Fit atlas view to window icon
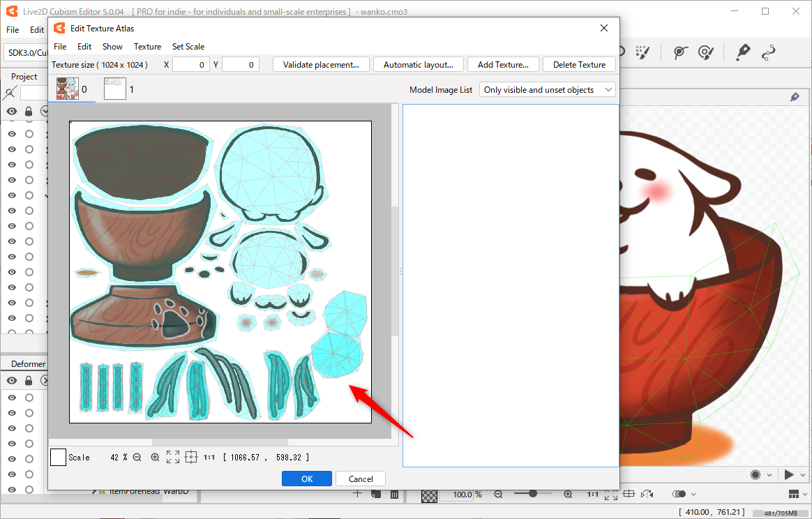812x519 pixels. [x=173, y=458]
